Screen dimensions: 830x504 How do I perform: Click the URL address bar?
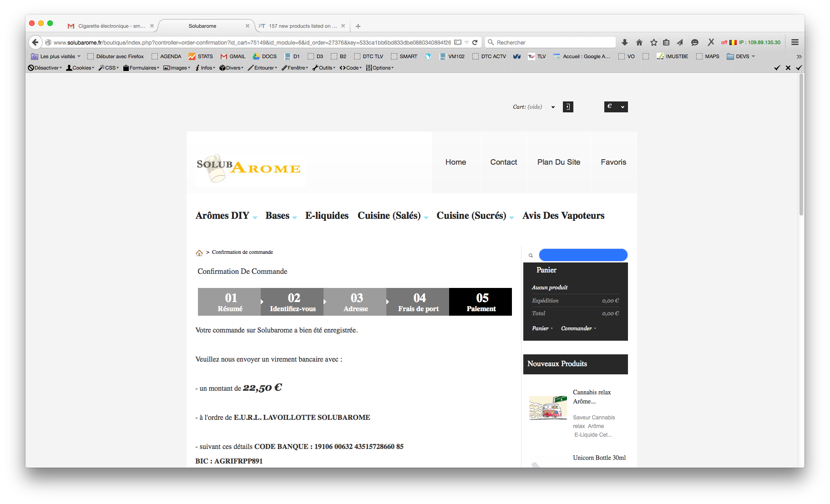[x=252, y=42]
